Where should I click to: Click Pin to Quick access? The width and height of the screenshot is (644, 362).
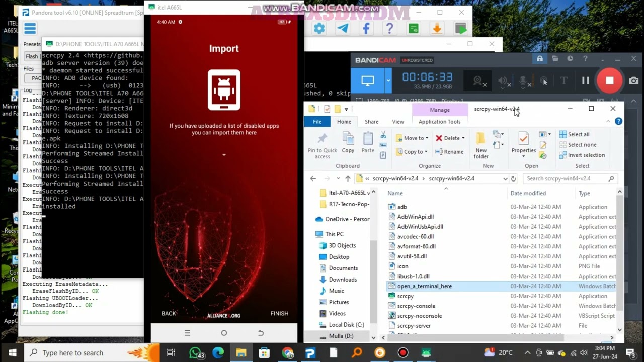point(323,145)
